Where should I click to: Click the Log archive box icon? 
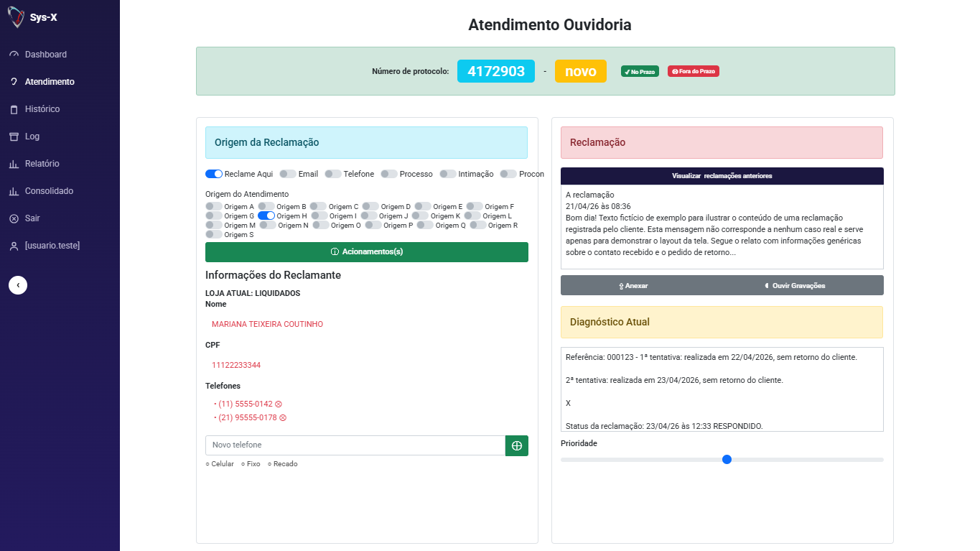point(14,136)
